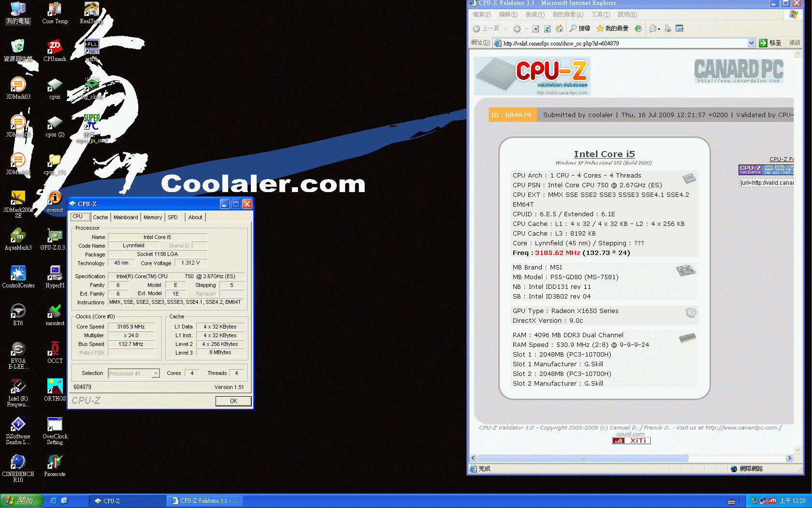
Task: Click the OK button in CPU-Z
Action: pos(233,401)
